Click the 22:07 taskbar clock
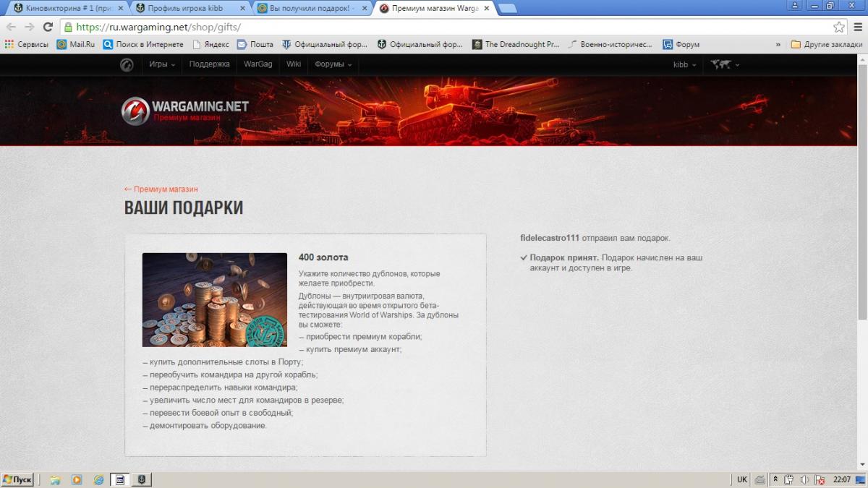This screenshot has height=488, width=868. pyautogui.click(x=841, y=479)
